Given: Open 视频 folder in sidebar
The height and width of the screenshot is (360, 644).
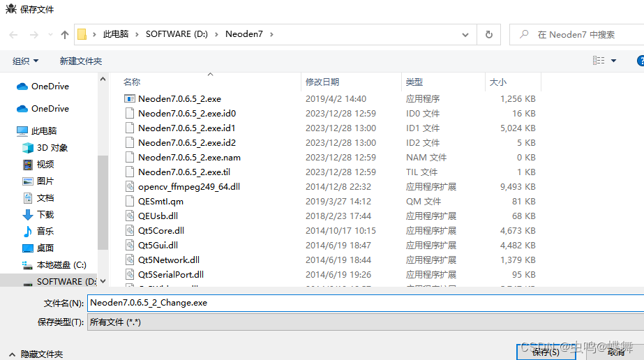Looking at the screenshot, I should [38, 165].
